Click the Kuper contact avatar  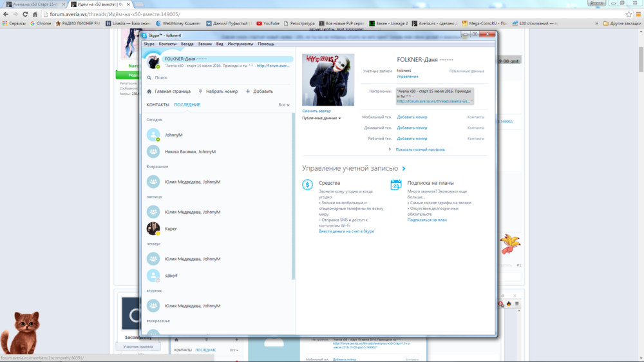click(153, 229)
